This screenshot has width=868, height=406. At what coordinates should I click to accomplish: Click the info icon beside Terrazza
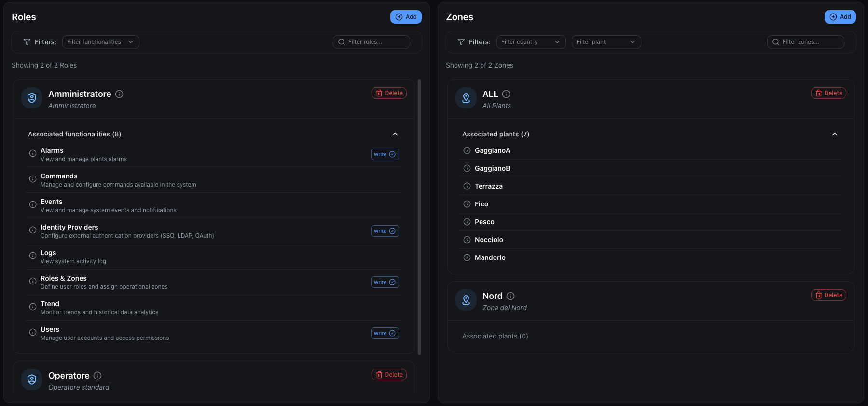[x=467, y=186]
